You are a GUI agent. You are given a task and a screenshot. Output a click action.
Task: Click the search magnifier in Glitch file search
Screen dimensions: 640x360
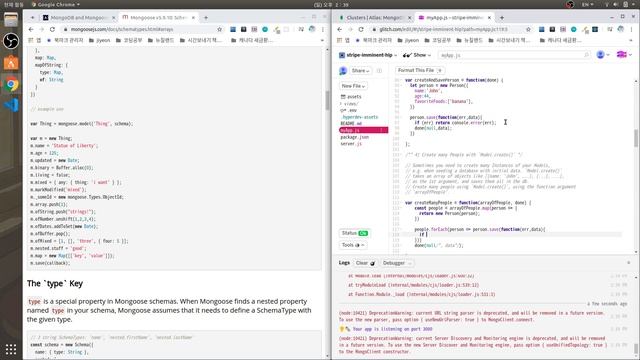point(586,55)
